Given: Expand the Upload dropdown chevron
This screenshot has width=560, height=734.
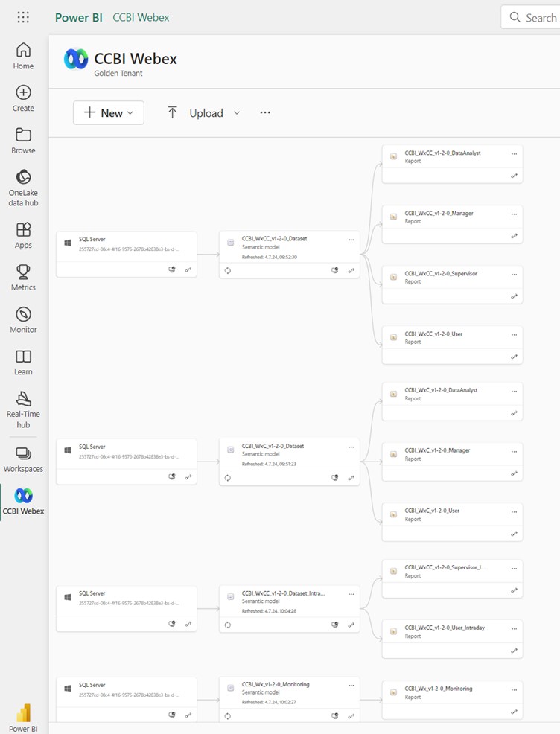Looking at the screenshot, I should point(237,113).
